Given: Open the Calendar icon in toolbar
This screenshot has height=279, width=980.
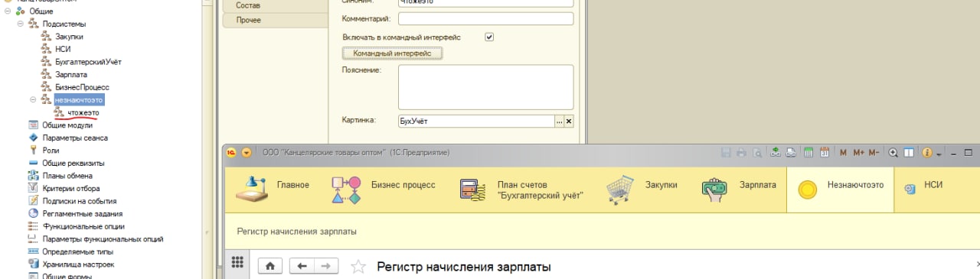Looking at the screenshot, I should tap(824, 153).
